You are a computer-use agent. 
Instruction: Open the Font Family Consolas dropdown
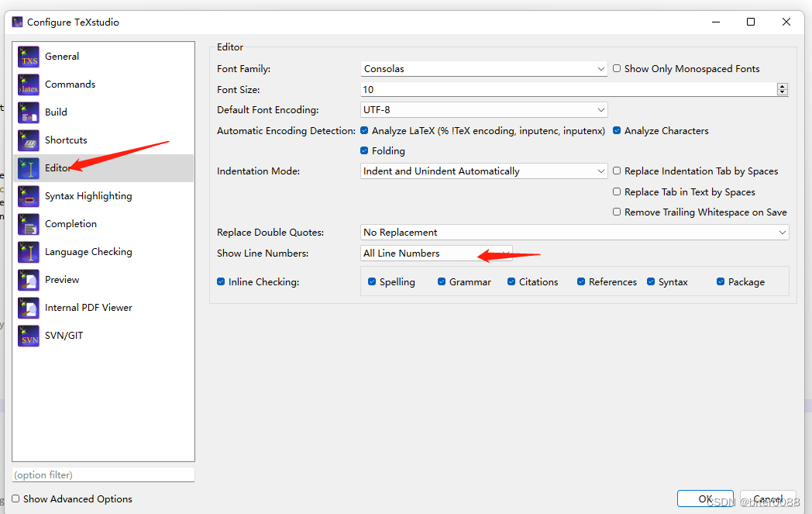(483, 69)
